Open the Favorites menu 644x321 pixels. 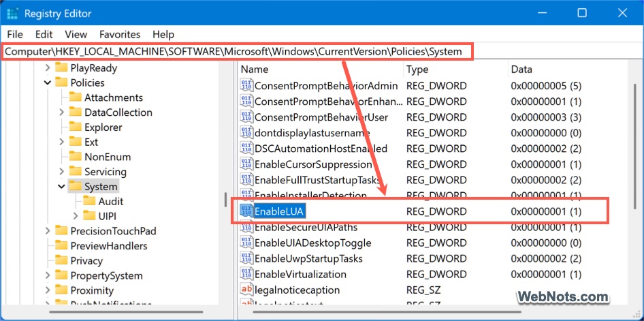[120, 34]
